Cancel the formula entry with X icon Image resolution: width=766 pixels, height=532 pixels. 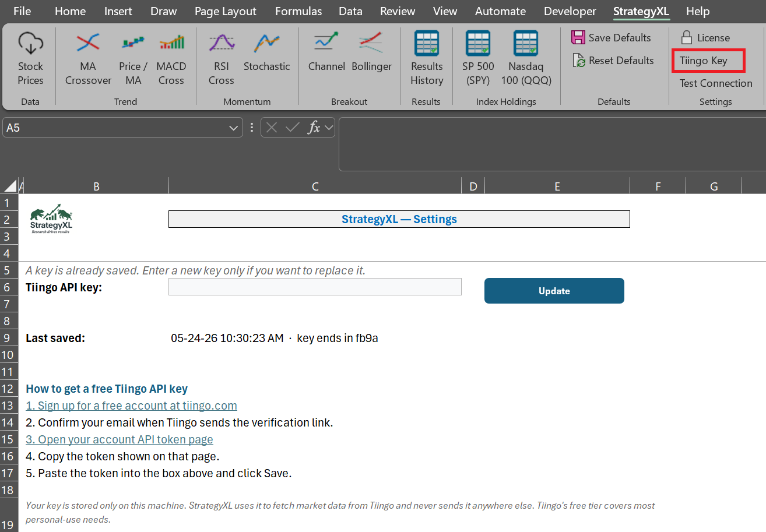point(272,128)
